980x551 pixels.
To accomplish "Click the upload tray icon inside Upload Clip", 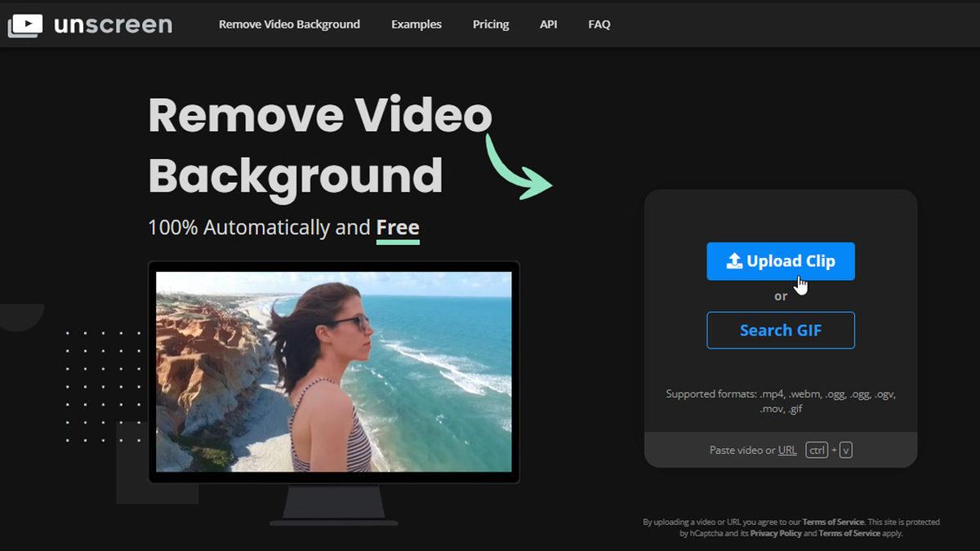I will coord(733,261).
